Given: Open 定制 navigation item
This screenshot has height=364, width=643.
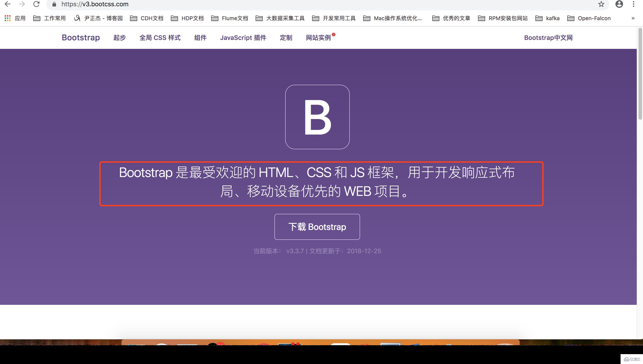Looking at the screenshot, I should pyautogui.click(x=286, y=38).
